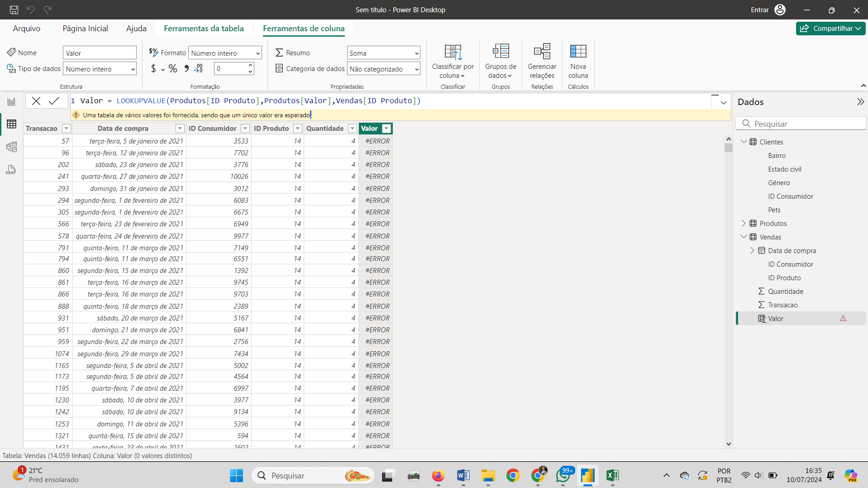Select the Pets field under Clientes
The width and height of the screenshot is (868, 488).
[x=774, y=210]
